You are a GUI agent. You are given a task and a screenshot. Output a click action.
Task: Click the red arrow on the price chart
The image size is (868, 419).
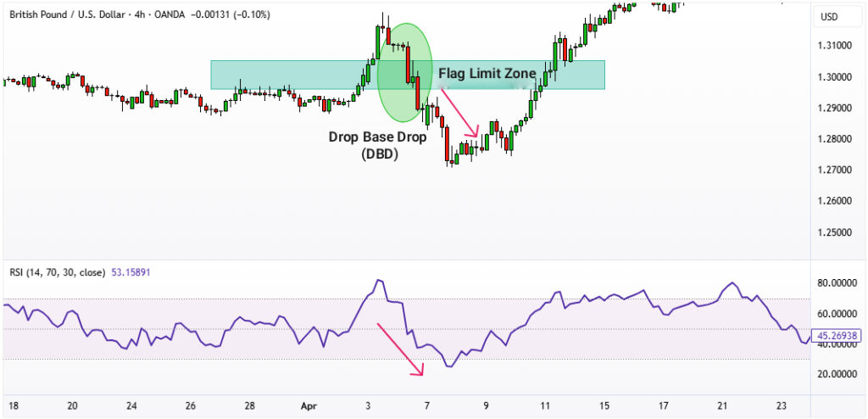click(459, 112)
